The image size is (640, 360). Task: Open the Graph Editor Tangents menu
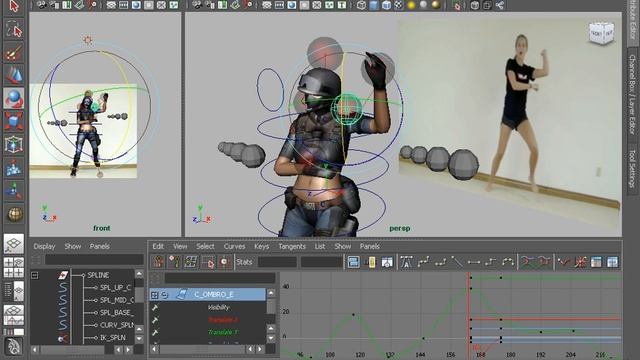(x=292, y=246)
